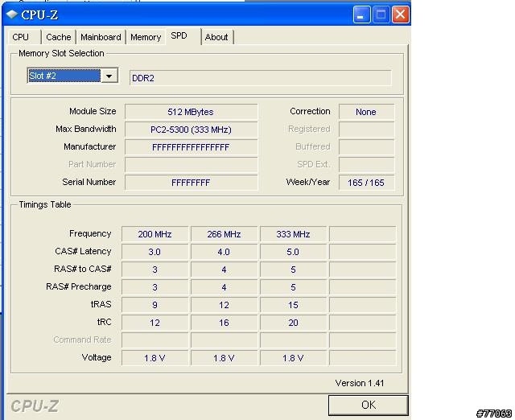This screenshot has width=515, height=420.
Task: Click the disabled maximize button
Action: pos(381,14)
